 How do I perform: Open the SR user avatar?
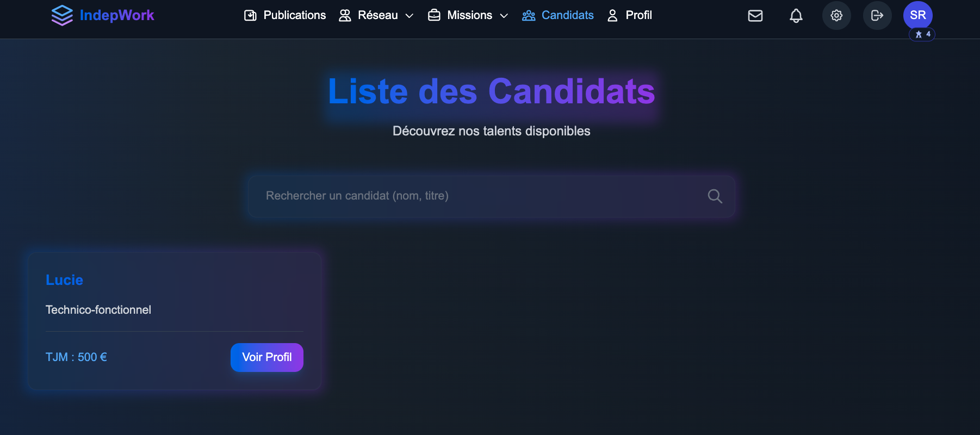[x=918, y=15]
